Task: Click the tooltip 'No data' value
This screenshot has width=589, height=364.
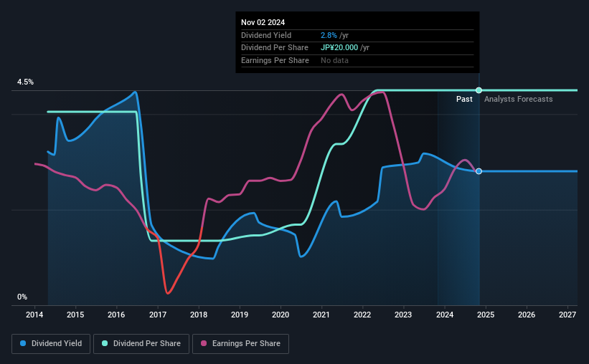Action: click(334, 60)
